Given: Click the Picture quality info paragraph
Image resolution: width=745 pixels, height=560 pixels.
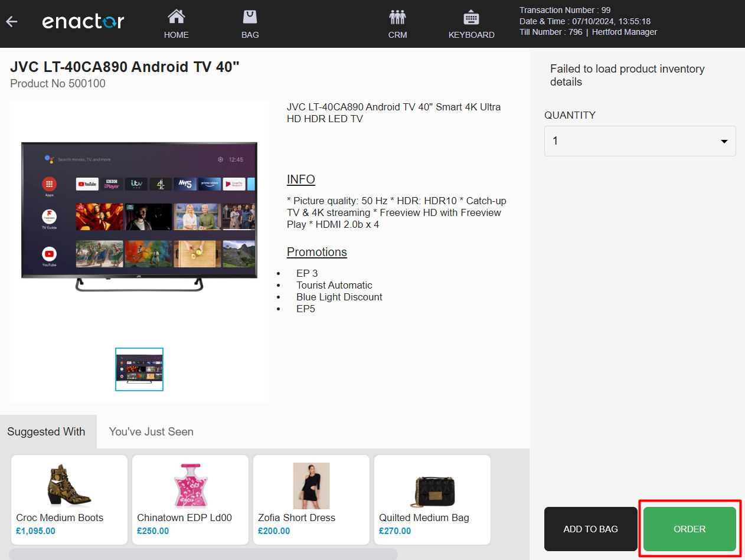Looking at the screenshot, I should 396,212.
